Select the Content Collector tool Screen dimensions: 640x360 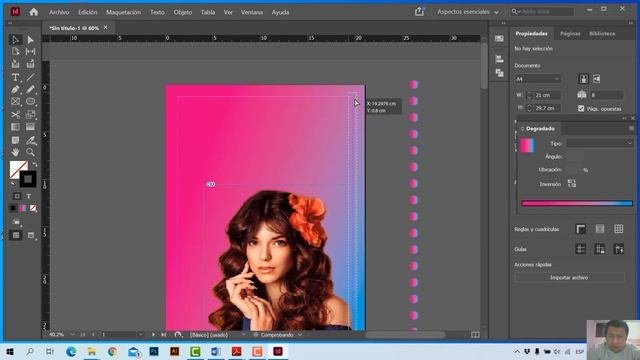[15, 64]
